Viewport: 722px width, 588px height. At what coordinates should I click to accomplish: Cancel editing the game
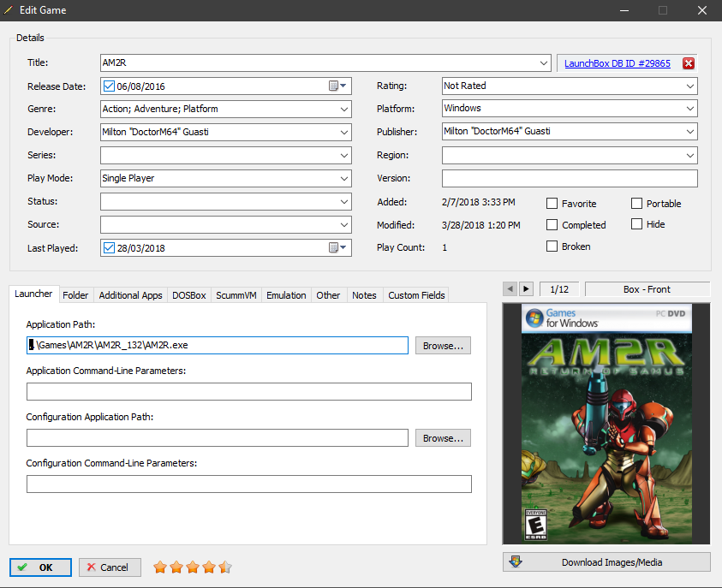coord(110,567)
